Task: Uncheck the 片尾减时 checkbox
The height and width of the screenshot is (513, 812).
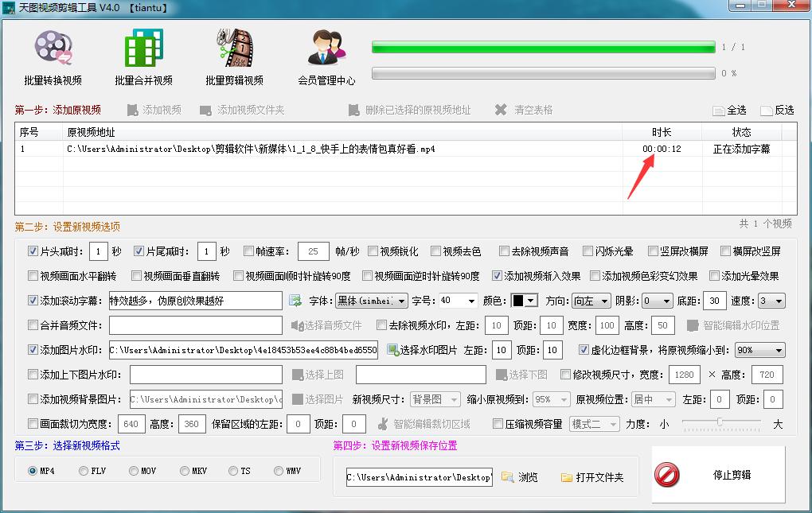Action: pyautogui.click(x=139, y=251)
